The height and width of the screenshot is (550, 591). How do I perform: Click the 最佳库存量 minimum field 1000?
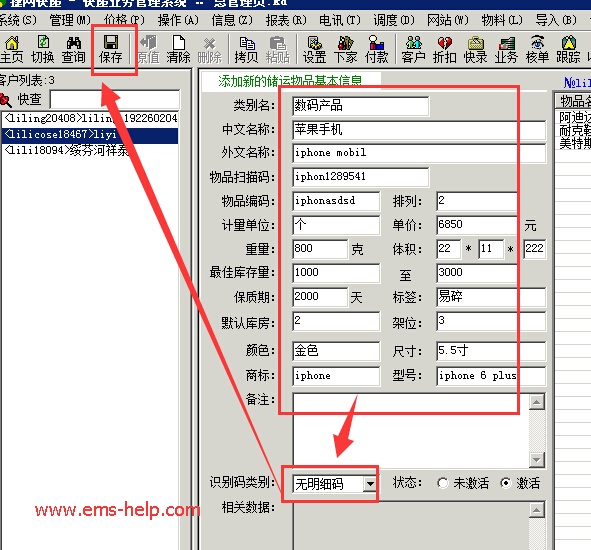click(x=336, y=273)
